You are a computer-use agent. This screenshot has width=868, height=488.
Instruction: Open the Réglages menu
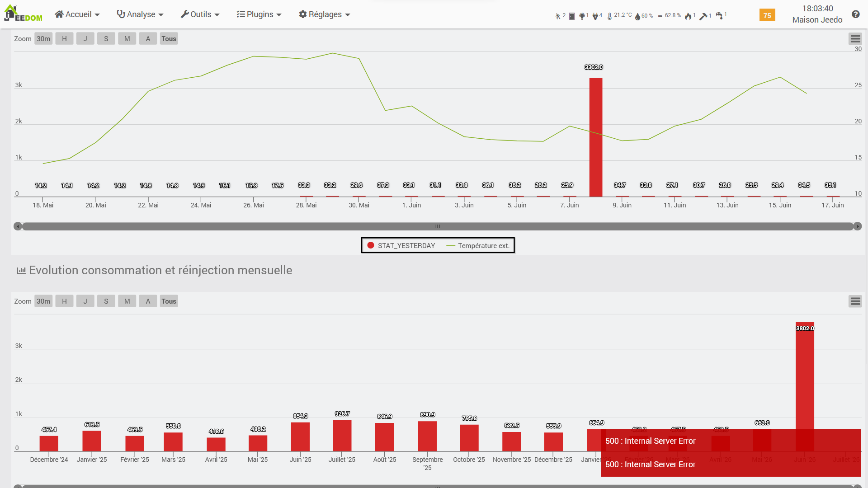tap(325, 14)
